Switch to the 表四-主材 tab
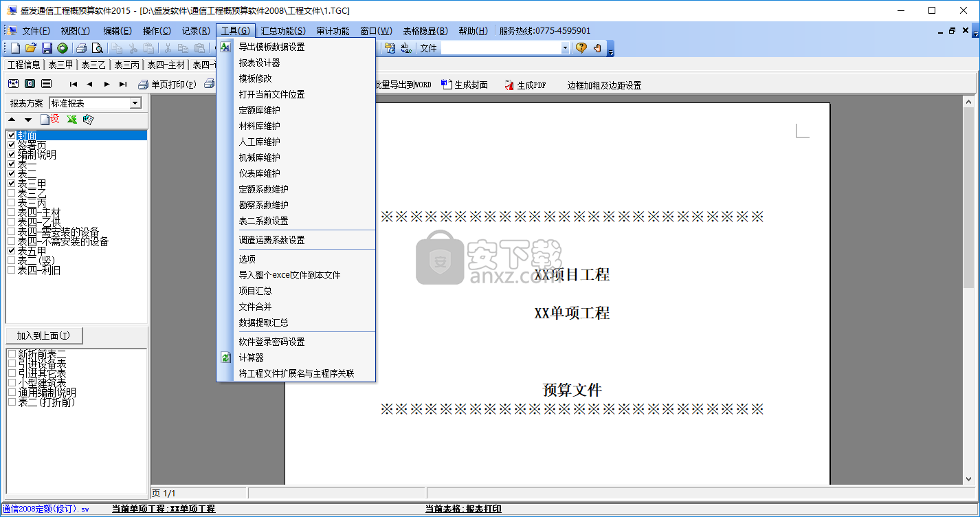The height and width of the screenshot is (517, 980). tap(166, 65)
